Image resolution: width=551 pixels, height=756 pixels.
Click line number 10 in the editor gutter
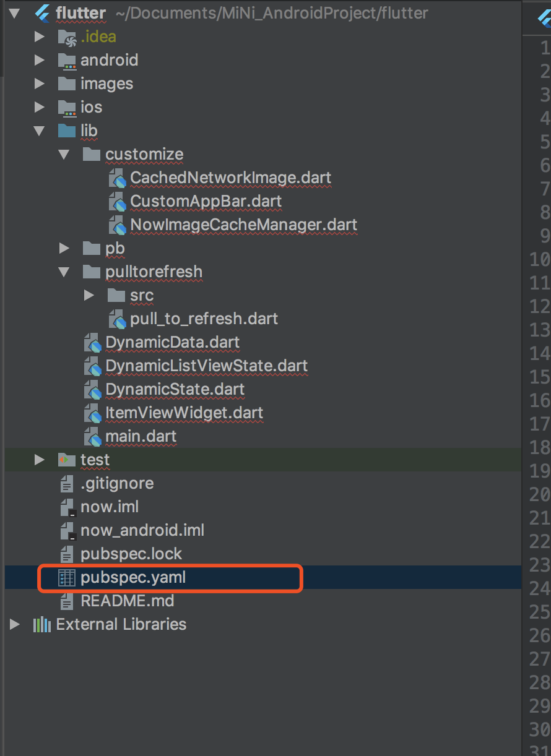[540, 259]
